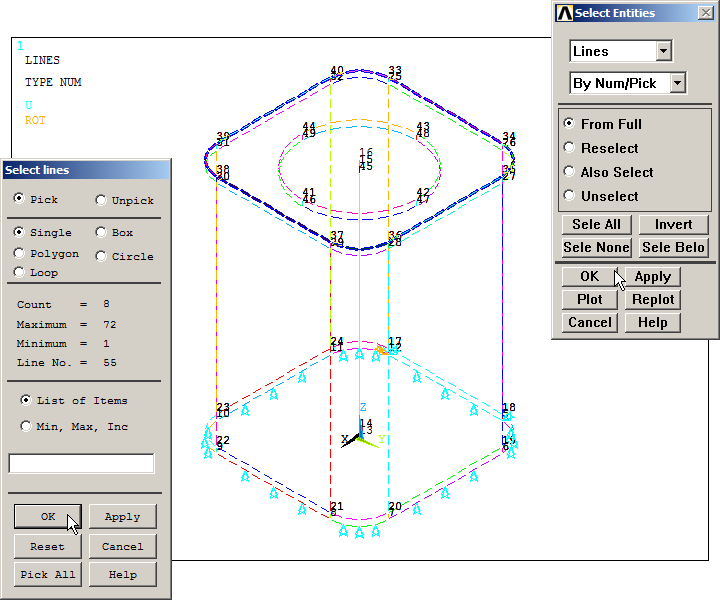Click Apply in Select Entities dialog
This screenshot has width=720, height=600.
652,276
